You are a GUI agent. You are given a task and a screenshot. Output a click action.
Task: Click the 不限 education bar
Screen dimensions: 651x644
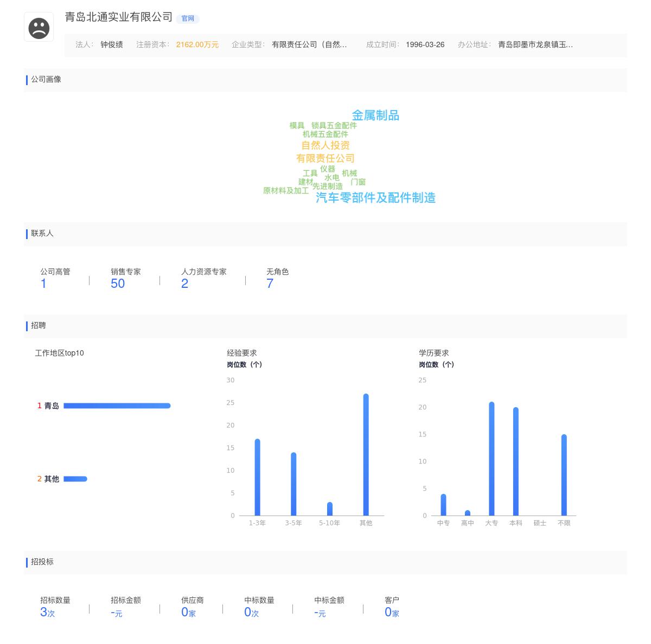pos(564,475)
